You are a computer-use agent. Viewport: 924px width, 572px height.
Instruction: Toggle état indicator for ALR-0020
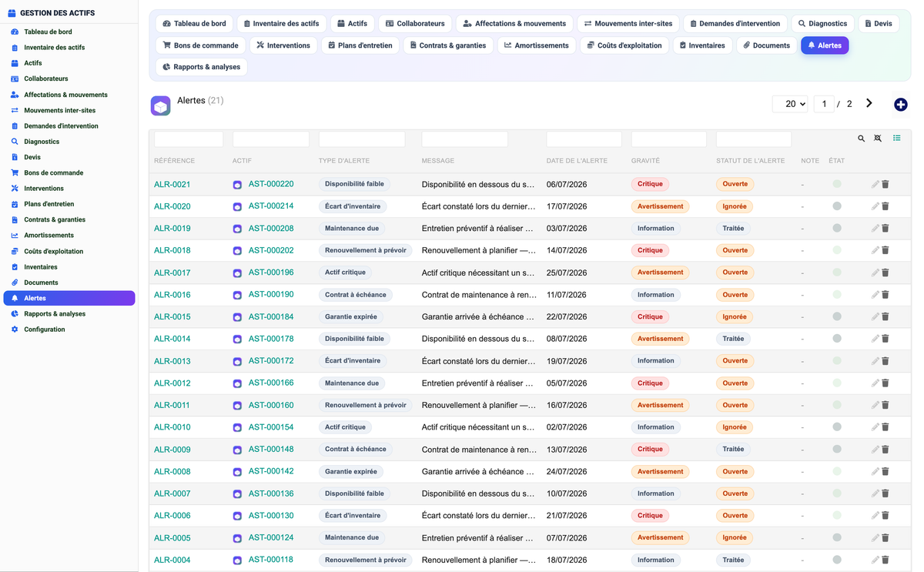[837, 206]
